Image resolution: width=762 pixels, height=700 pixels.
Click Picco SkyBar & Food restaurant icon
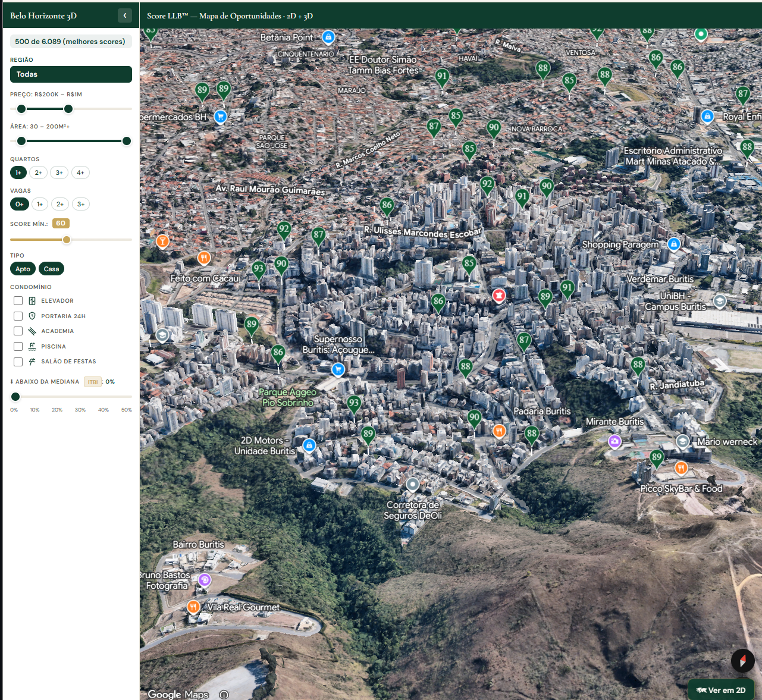point(681,468)
